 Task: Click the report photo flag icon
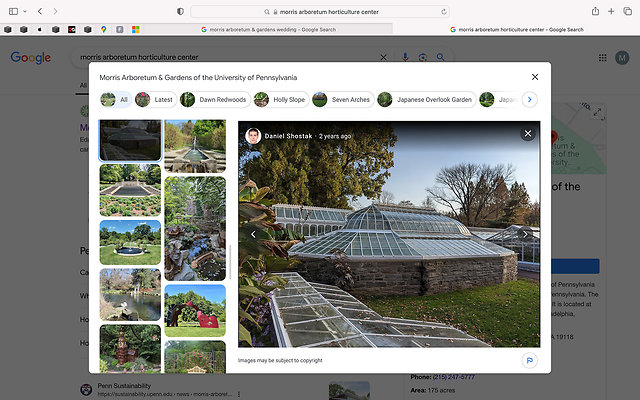tap(529, 359)
